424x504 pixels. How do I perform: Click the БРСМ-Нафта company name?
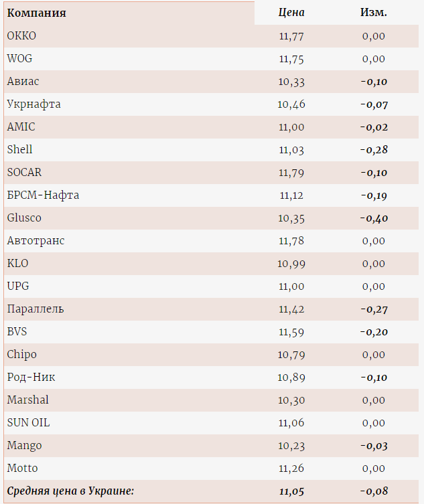43,195
